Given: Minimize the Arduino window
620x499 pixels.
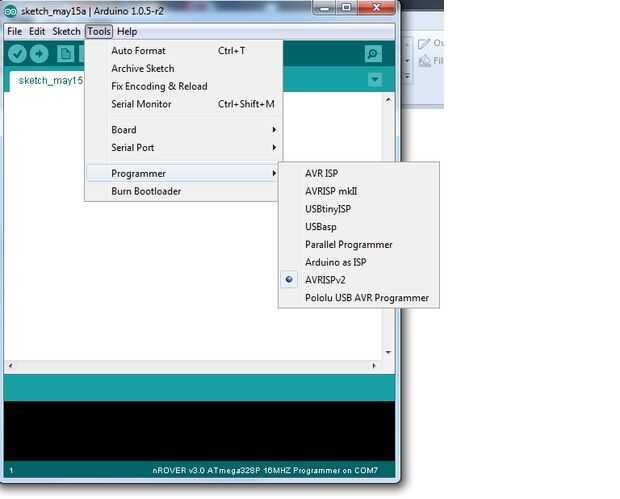Looking at the screenshot, I should click(324, 8).
